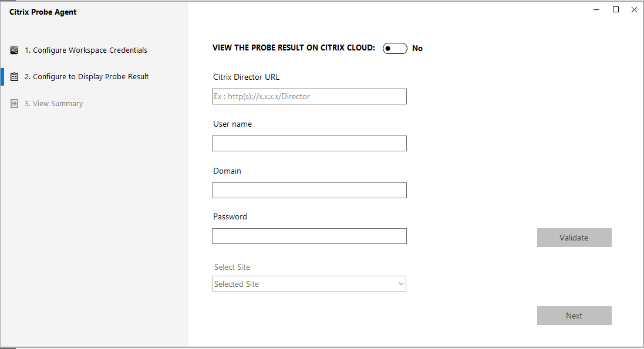Select the Domain text box
Screen dimensions: 644x349
[x=309, y=190]
